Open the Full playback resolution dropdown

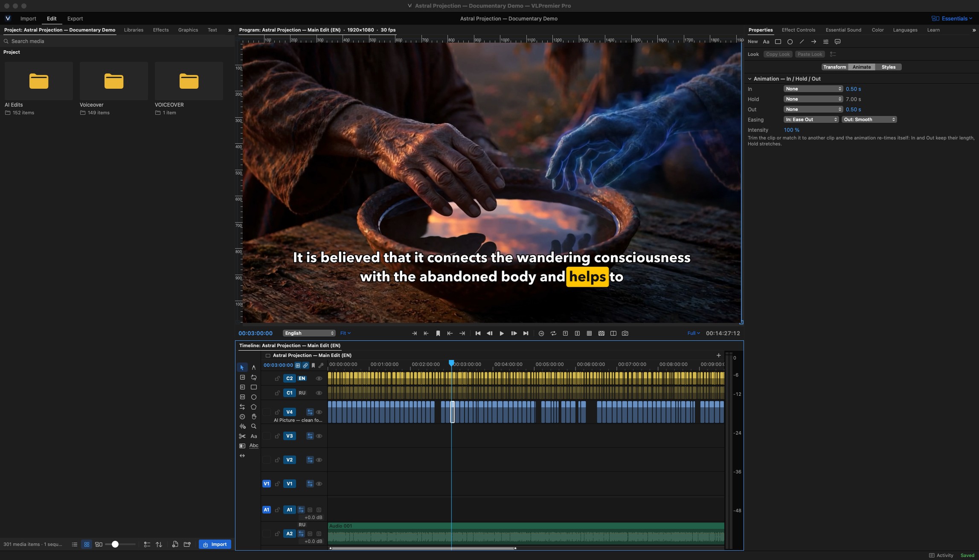coord(693,334)
